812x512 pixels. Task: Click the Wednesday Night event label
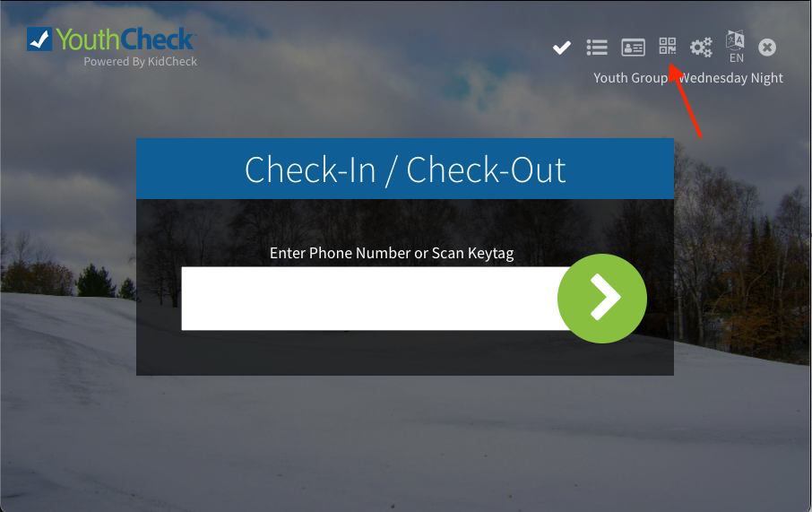(x=730, y=78)
